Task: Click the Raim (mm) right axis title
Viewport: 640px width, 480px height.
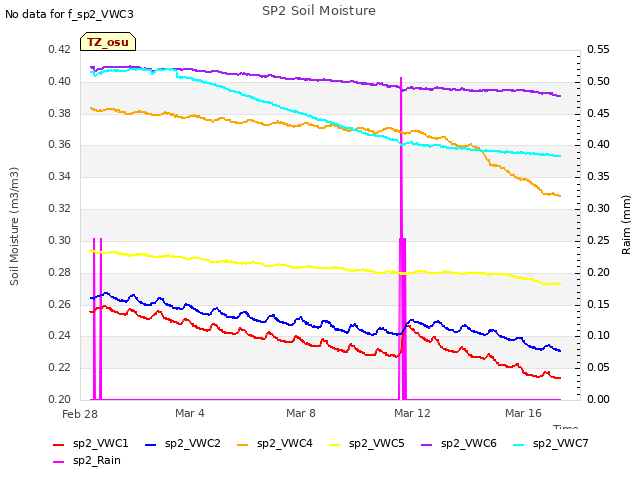Action: [626, 225]
